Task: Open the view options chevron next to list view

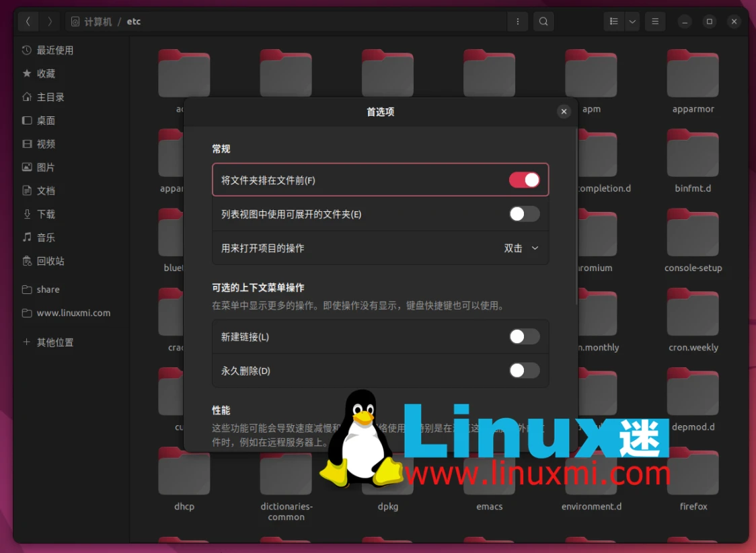Action: tap(631, 21)
